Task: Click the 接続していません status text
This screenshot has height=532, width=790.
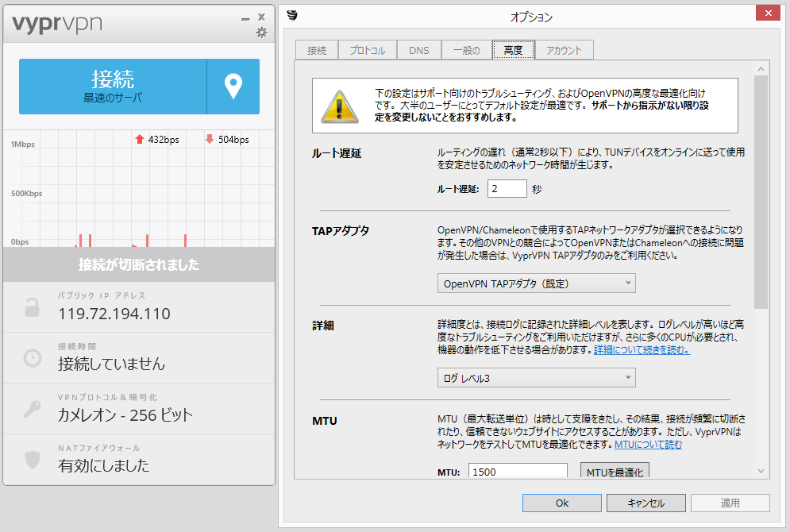Action: [x=111, y=364]
